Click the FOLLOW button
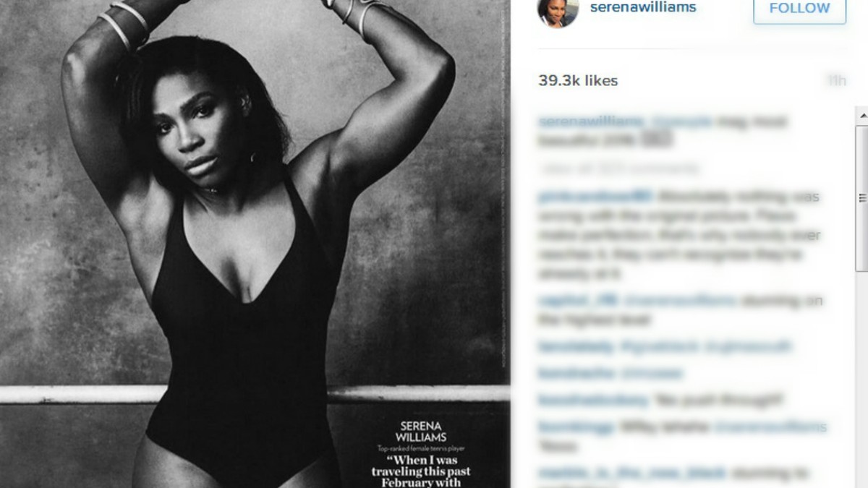Viewport: 868px width, 488px height. click(799, 9)
